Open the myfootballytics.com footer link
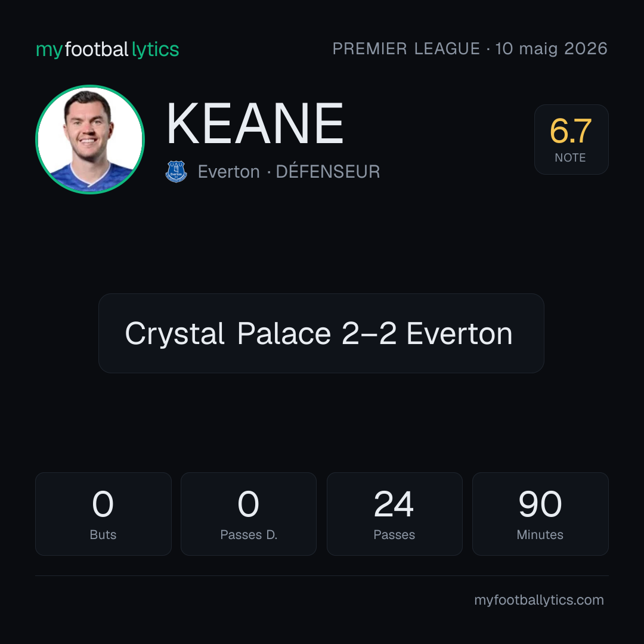The height and width of the screenshot is (644, 644). pyautogui.click(x=539, y=600)
